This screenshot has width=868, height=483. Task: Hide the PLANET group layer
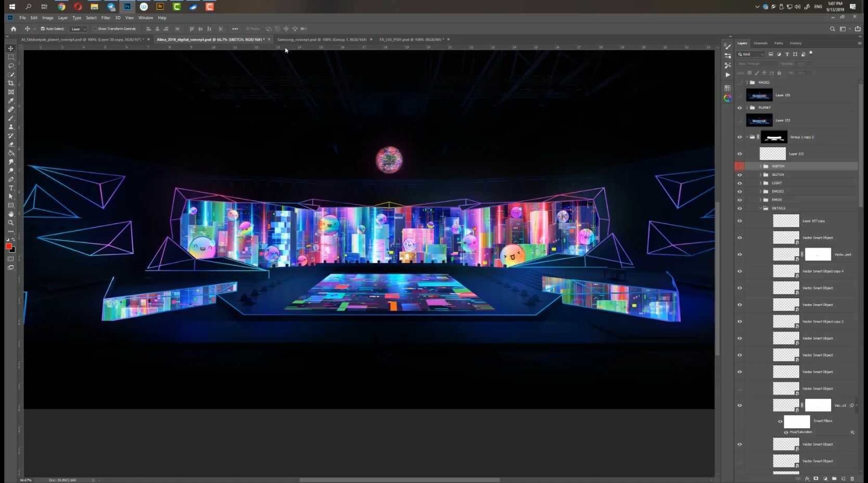(739, 108)
